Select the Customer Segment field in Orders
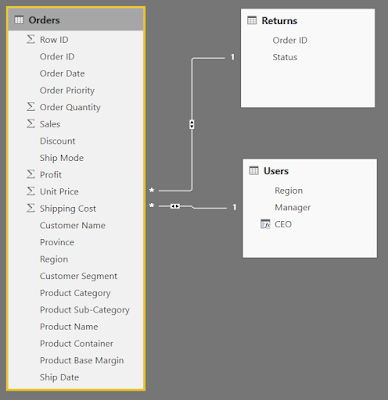 pos(78,276)
